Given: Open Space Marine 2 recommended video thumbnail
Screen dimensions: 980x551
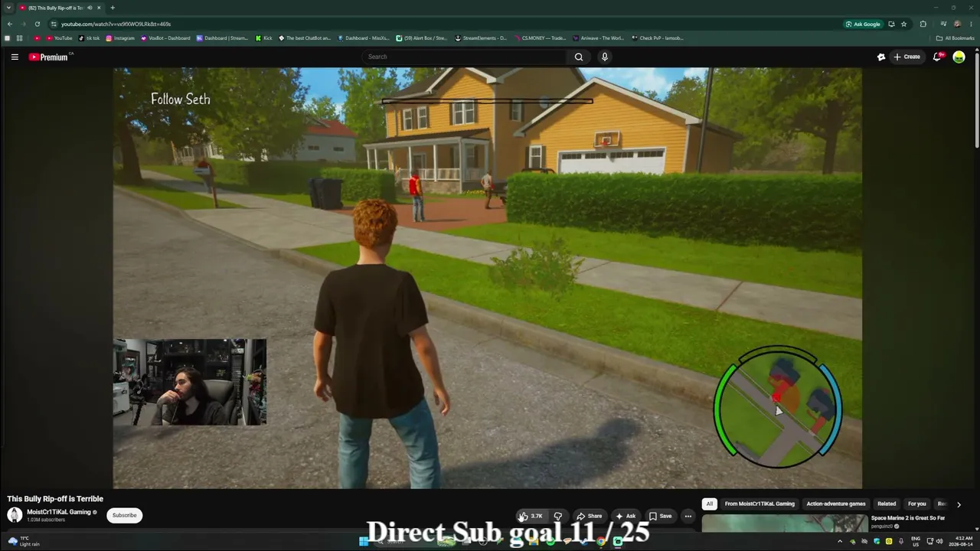Looking at the screenshot, I should tap(785, 523).
